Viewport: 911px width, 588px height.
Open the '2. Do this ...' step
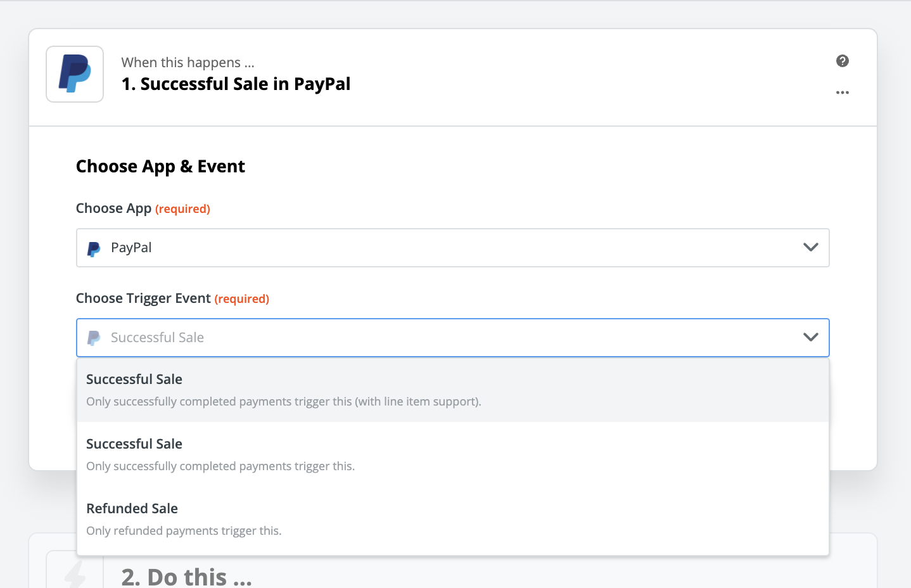click(x=187, y=577)
